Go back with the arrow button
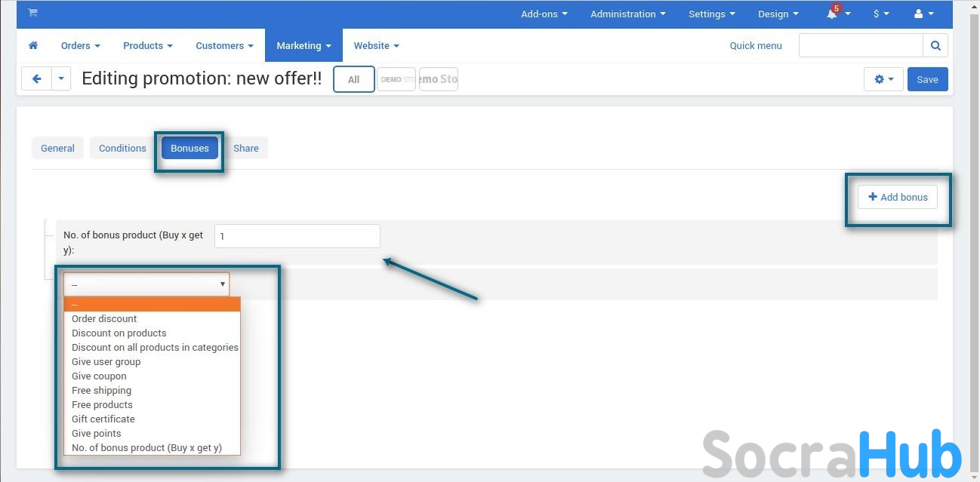This screenshot has height=482, width=980. (x=36, y=78)
